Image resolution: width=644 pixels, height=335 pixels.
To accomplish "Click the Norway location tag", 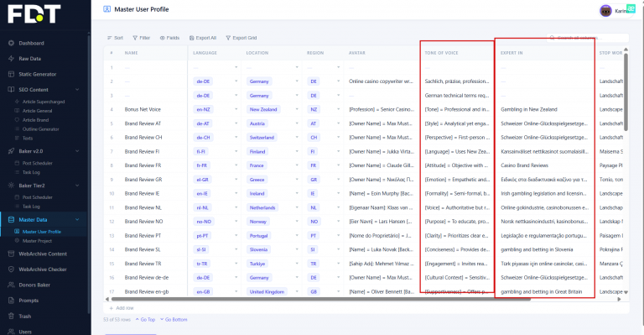I will (258, 222).
